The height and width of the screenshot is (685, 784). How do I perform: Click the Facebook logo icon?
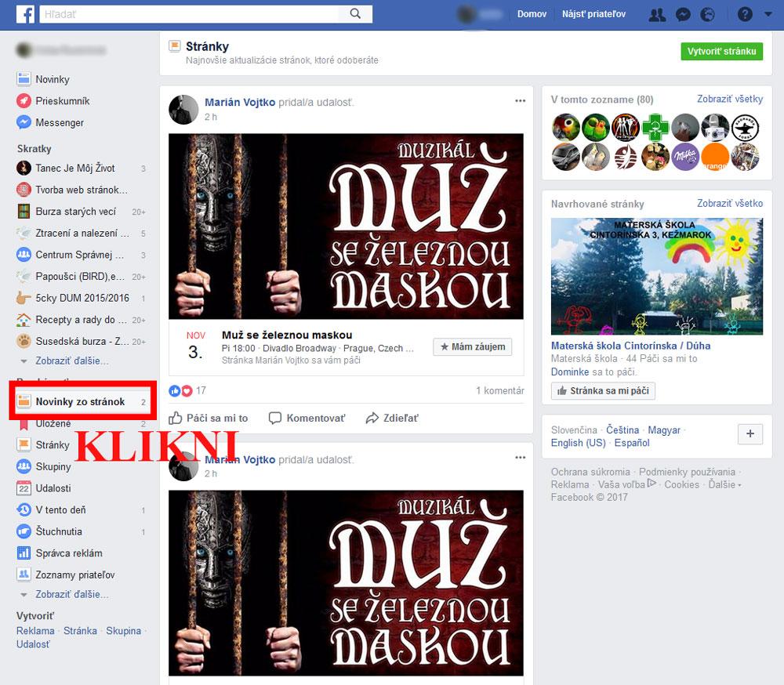pos(25,14)
